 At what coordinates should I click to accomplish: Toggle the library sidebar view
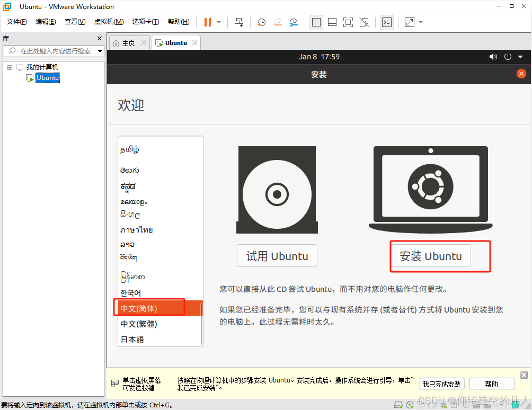[x=316, y=22]
